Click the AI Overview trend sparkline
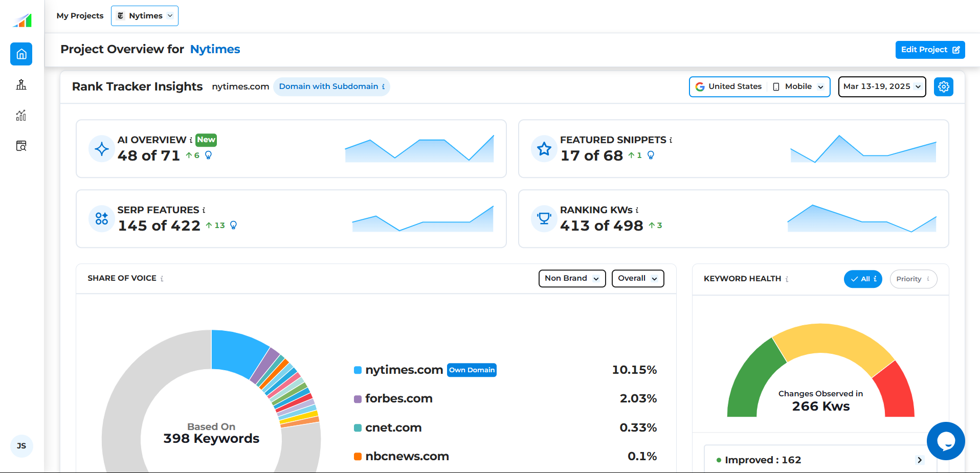 [x=419, y=149]
